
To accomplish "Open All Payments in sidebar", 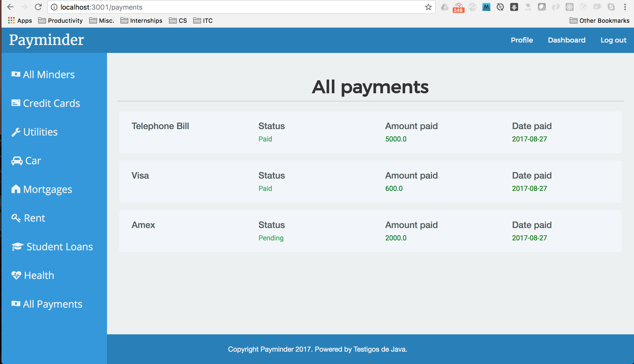I will pos(52,304).
